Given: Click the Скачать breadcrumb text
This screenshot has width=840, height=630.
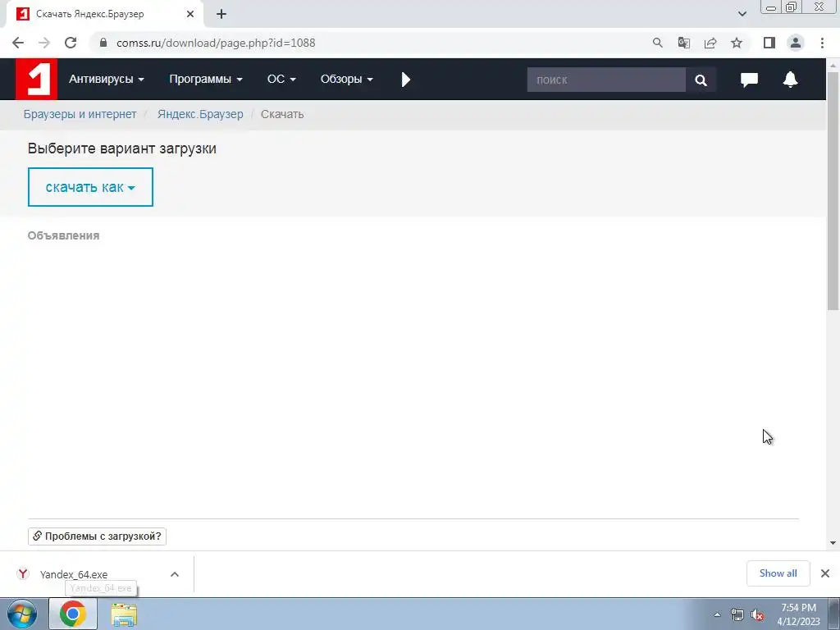Looking at the screenshot, I should point(282,114).
